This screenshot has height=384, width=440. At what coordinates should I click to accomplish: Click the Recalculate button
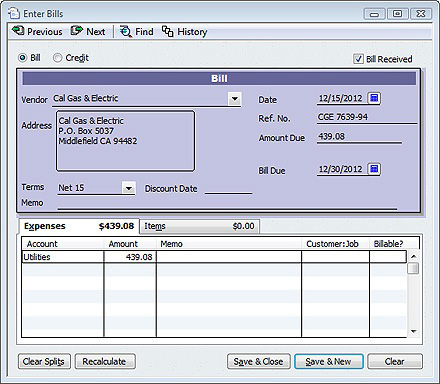(105, 361)
